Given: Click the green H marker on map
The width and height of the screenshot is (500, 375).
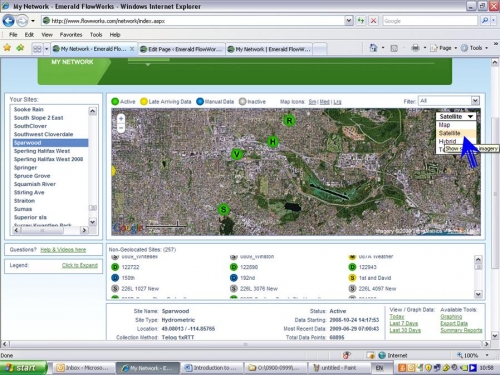Looking at the screenshot, I should coord(273,142).
